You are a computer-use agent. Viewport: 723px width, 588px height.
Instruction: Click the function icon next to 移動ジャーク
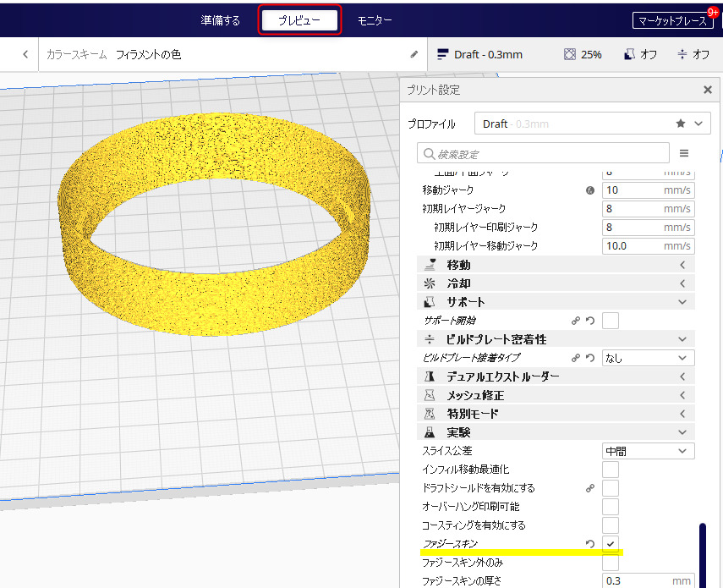click(x=590, y=190)
